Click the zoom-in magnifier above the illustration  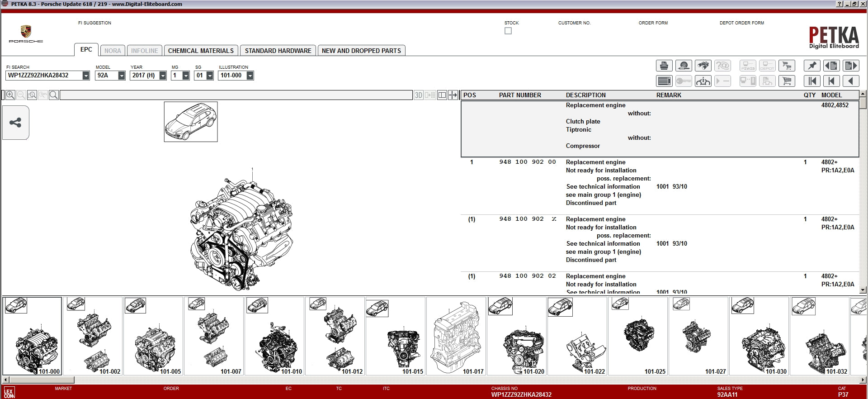[10, 95]
